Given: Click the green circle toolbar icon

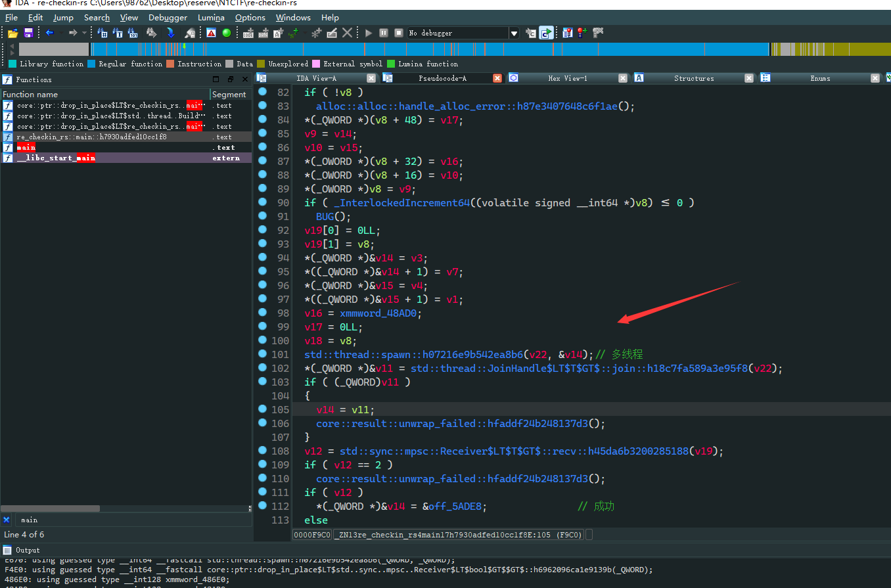Looking at the screenshot, I should [227, 33].
